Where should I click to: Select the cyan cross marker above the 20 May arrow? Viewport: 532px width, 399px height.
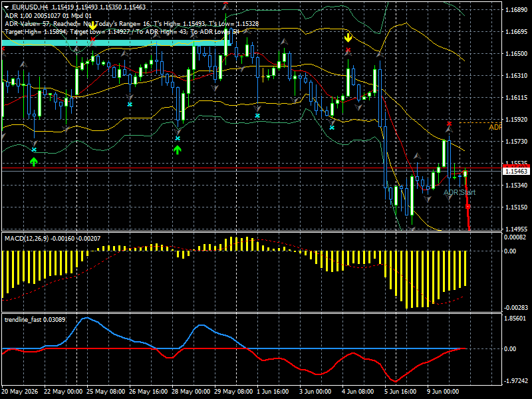click(34, 149)
